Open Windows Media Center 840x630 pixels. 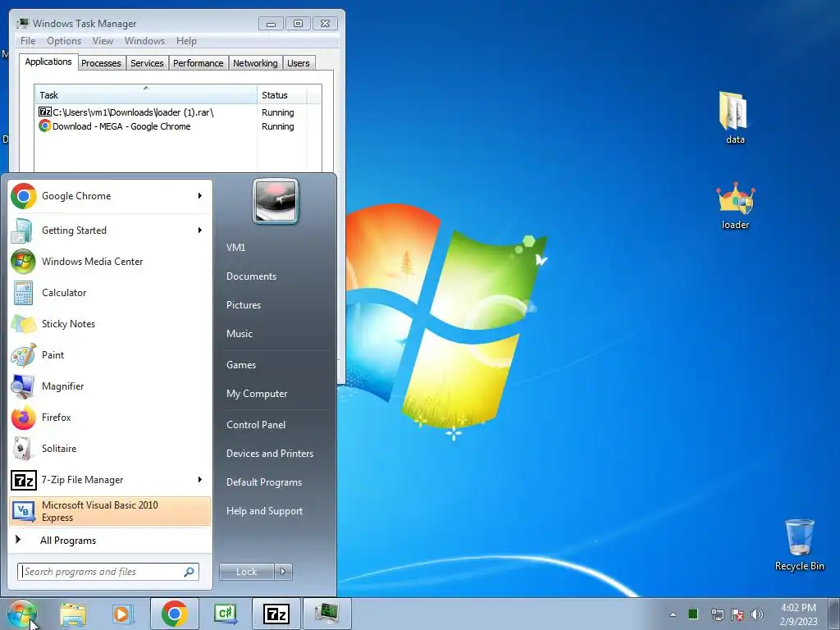click(110, 262)
